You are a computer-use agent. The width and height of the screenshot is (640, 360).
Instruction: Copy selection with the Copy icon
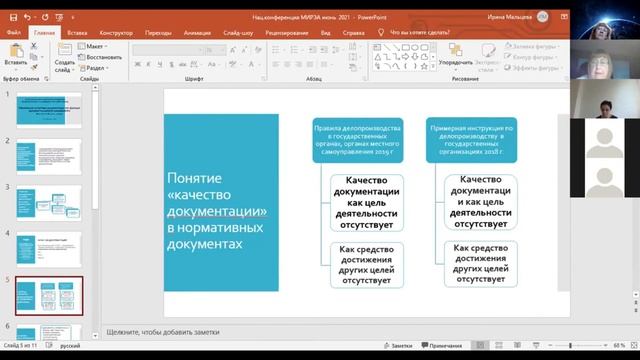(x=34, y=57)
